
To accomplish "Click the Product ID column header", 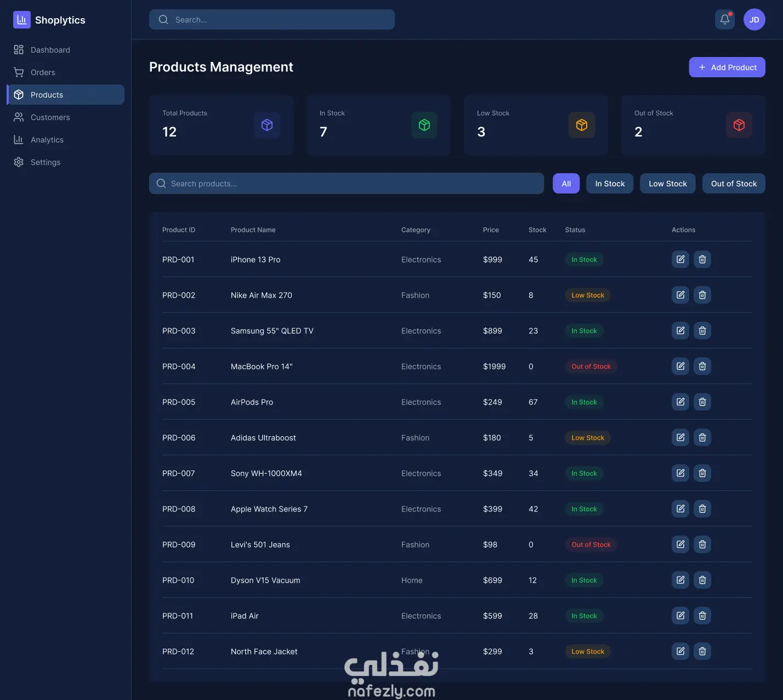I will 179,230.
